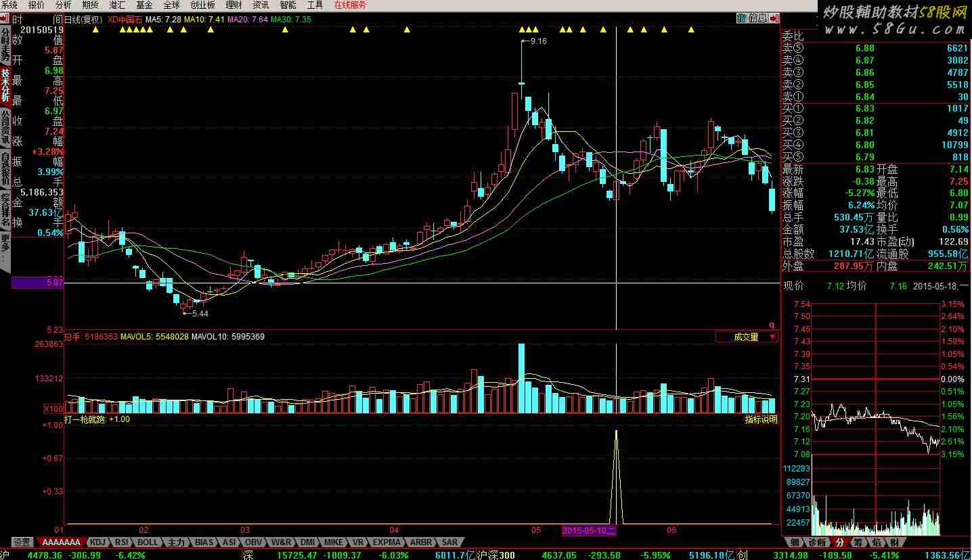Open the 分析 menu
Screen dimensions: 972x560
click(x=63, y=5)
